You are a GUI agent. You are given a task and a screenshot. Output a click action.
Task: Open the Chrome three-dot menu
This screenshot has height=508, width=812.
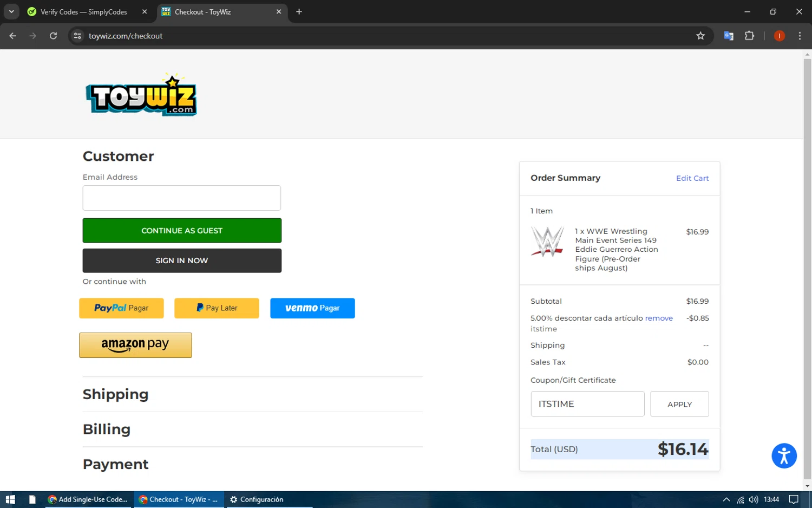[x=800, y=36]
